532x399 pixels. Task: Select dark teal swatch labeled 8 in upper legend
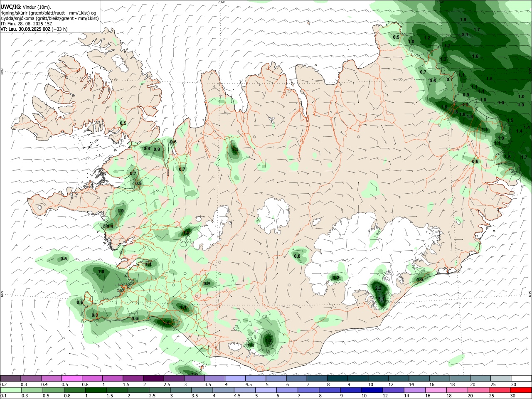click(337, 378)
